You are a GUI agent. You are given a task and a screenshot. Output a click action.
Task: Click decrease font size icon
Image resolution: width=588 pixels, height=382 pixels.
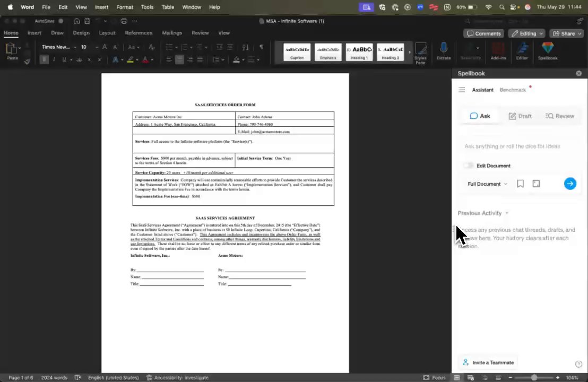[115, 47]
